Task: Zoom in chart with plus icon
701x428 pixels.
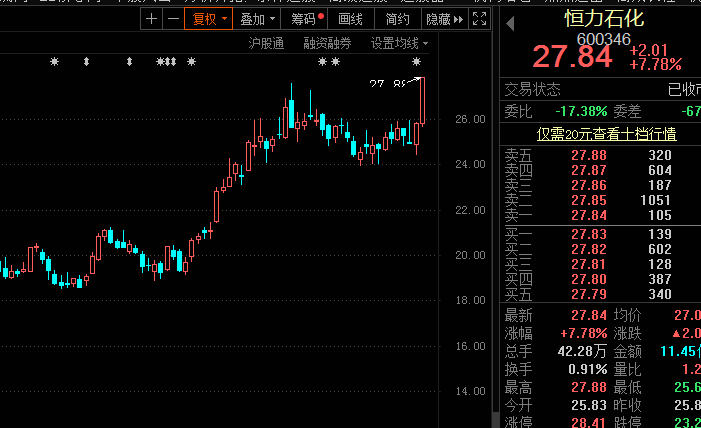Action: coord(151,19)
